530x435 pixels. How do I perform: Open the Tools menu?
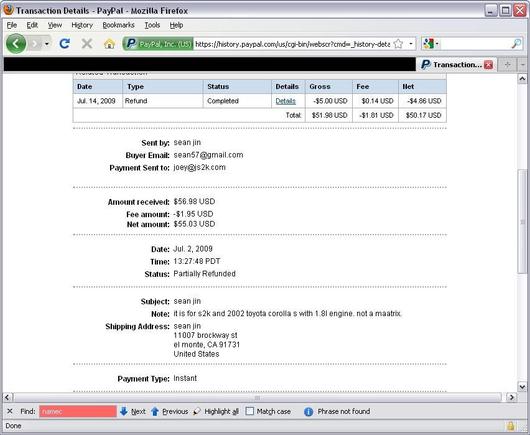click(152, 25)
